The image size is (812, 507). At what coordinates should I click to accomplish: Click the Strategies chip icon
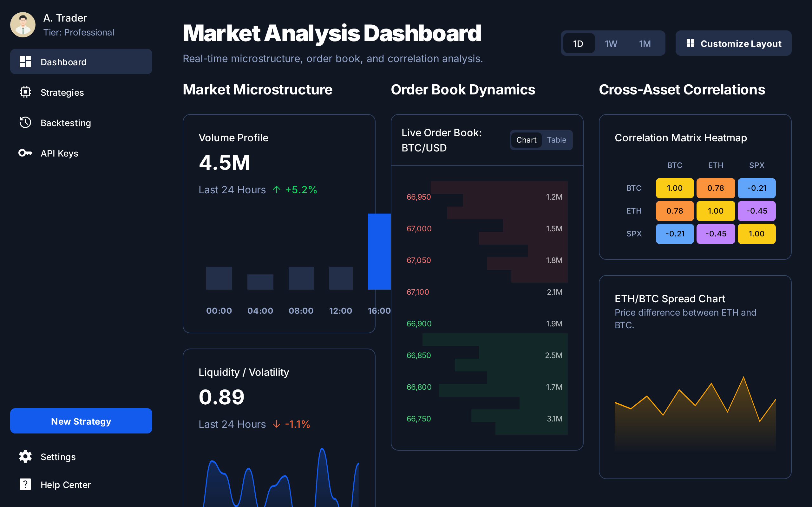coord(25,92)
